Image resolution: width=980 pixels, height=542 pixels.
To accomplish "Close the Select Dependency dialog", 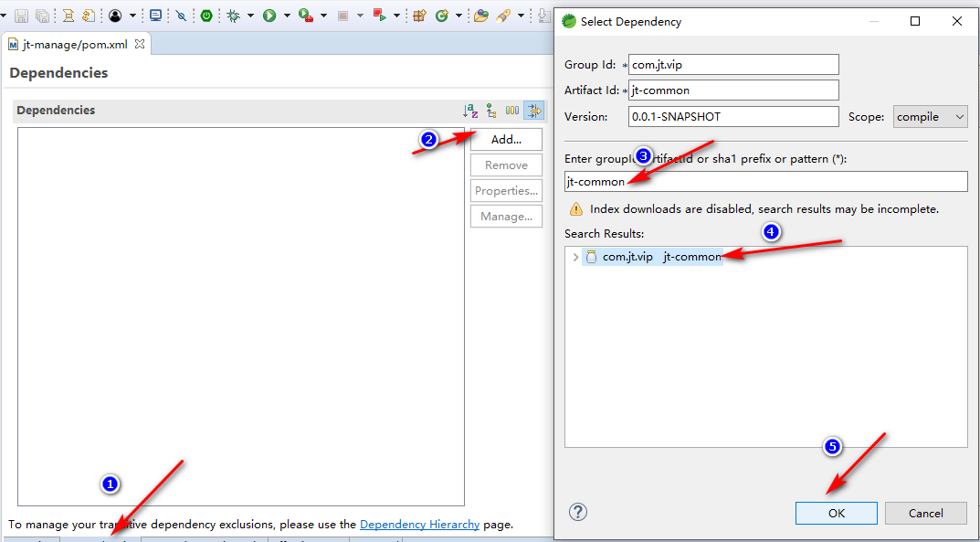I will 957,21.
